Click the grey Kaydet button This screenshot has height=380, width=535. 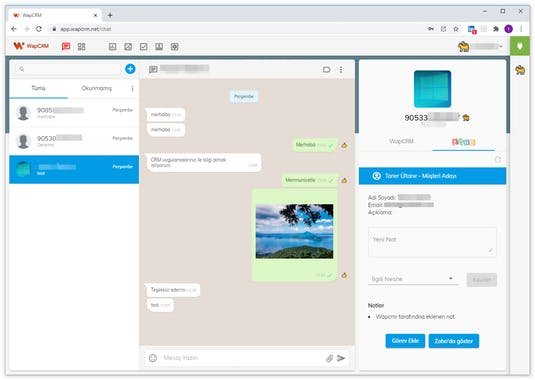(x=481, y=280)
